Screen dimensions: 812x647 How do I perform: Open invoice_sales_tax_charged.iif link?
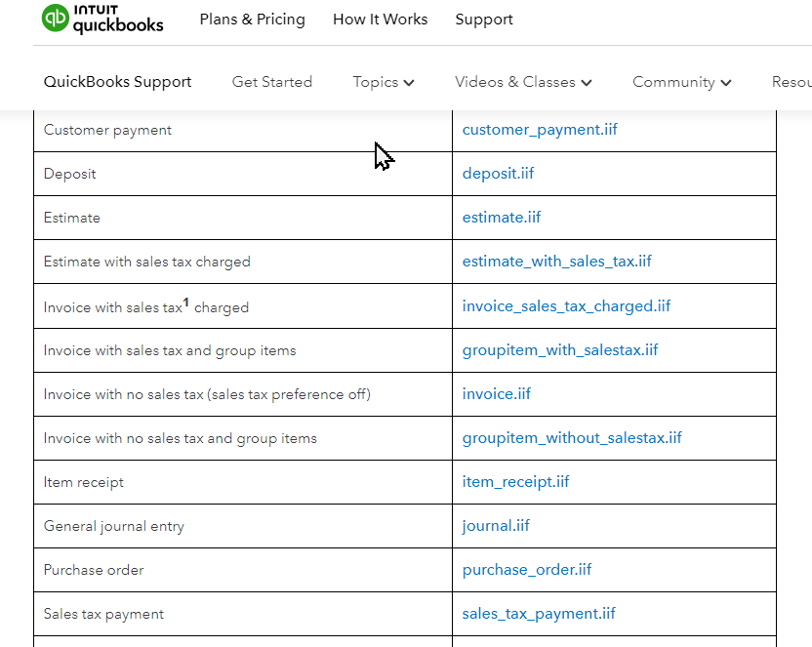[x=566, y=305]
